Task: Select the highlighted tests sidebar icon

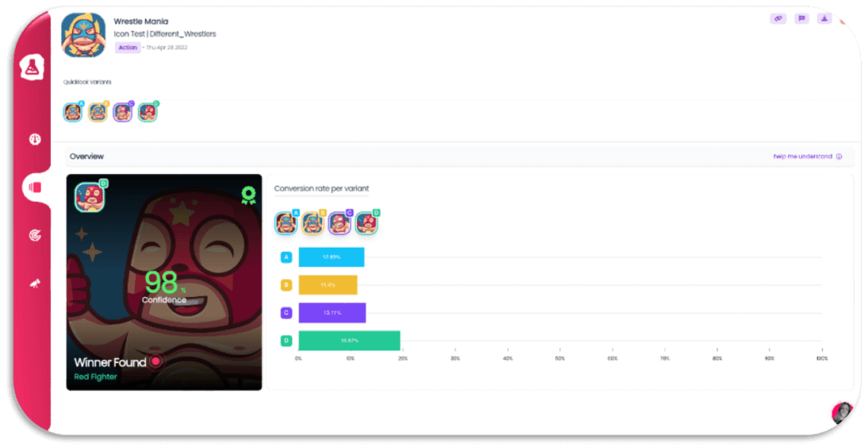Action: 35,188
